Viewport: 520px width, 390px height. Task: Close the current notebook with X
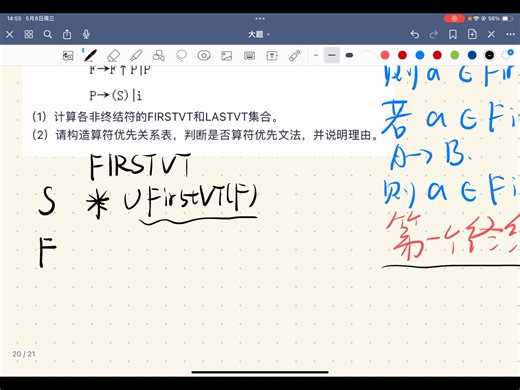pos(10,34)
